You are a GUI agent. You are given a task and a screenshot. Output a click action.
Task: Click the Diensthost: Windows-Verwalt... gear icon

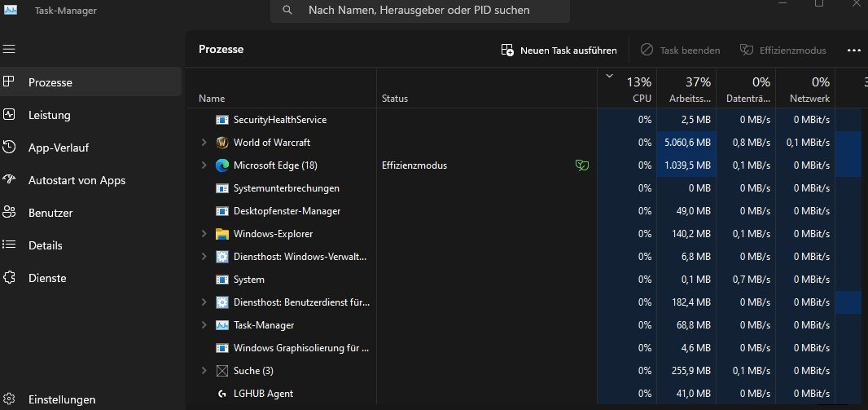222,257
